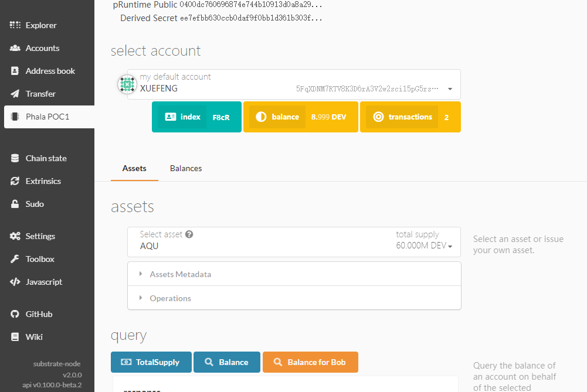Open the account selector dropdown arrow
Screen dimensions: 587x392
pos(450,89)
